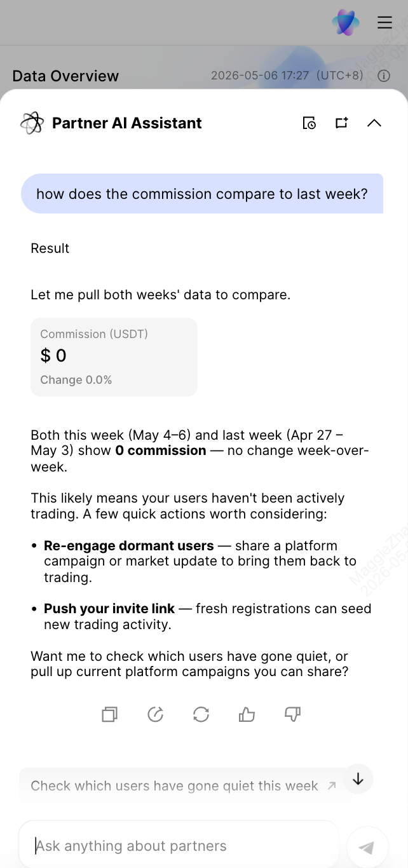Give the response a thumbs down
The image size is (408, 868).
tap(292, 715)
